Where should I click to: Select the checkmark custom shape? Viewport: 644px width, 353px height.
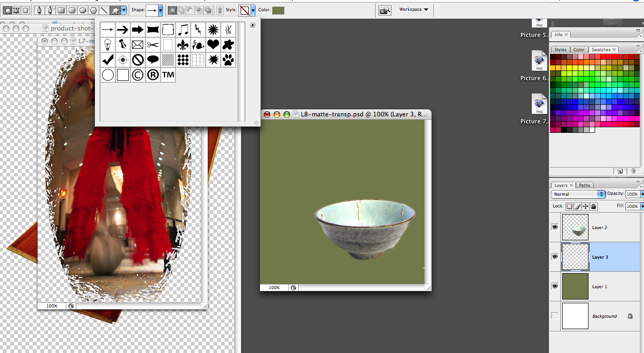pyautogui.click(x=108, y=60)
